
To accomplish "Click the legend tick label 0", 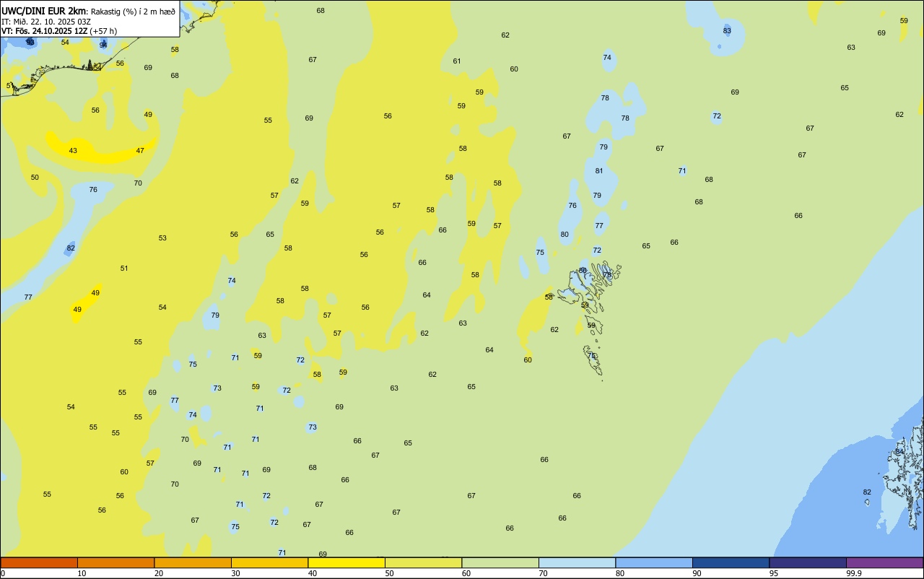I will tap(3, 573).
